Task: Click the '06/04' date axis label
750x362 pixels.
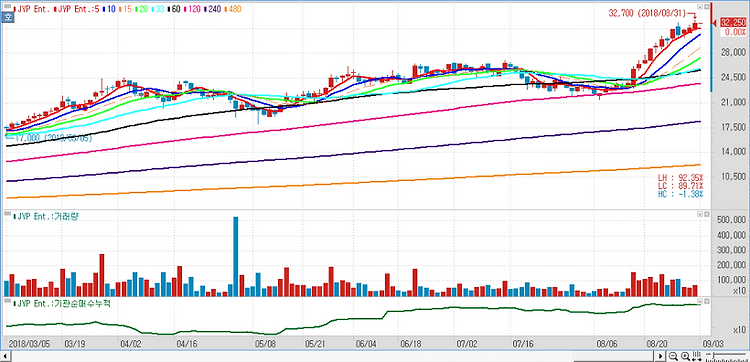Action: (x=365, y=343)
